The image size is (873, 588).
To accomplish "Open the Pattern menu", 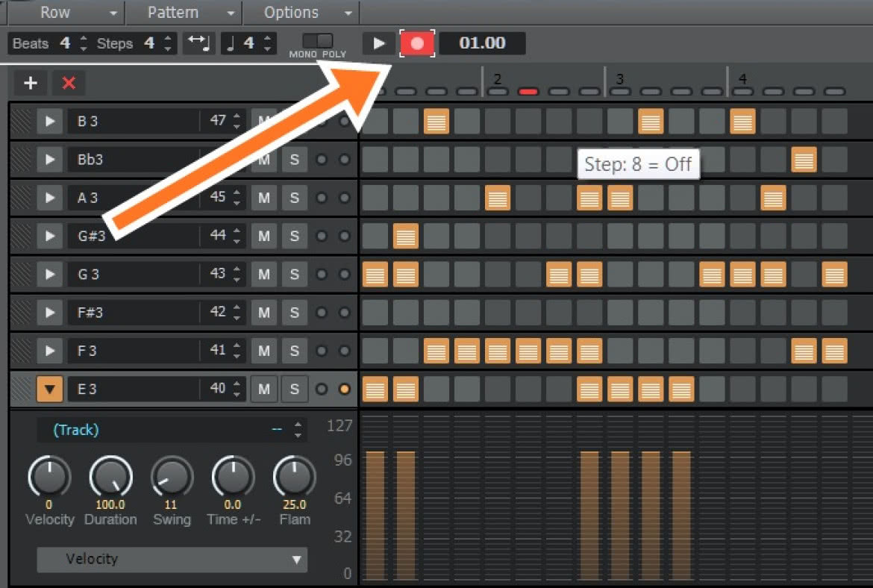I will [x=184, y=12].
